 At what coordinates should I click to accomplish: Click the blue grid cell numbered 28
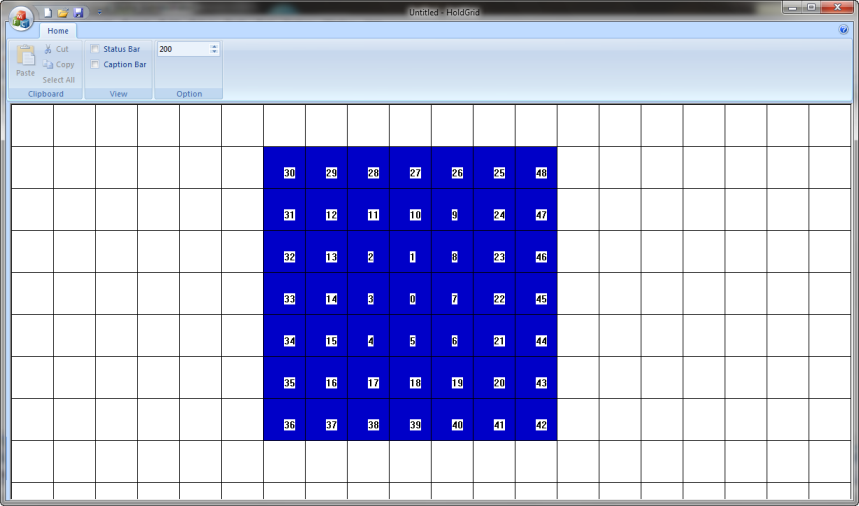368,168
